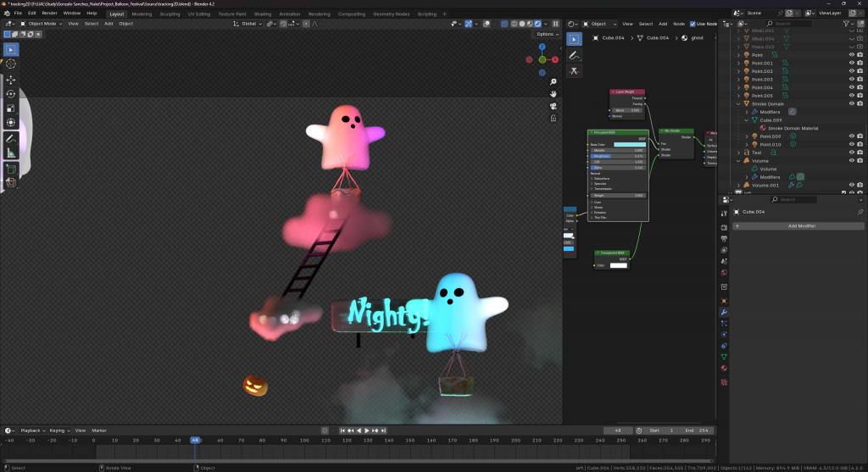Play the animation forward
868x472 pixels.
366,430
